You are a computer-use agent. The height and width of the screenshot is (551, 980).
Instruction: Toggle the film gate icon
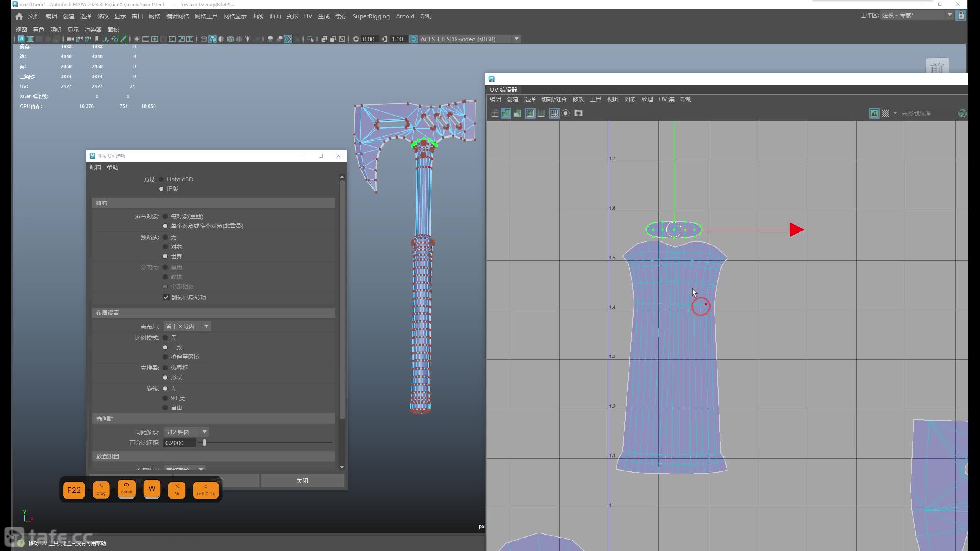point(145,39)
